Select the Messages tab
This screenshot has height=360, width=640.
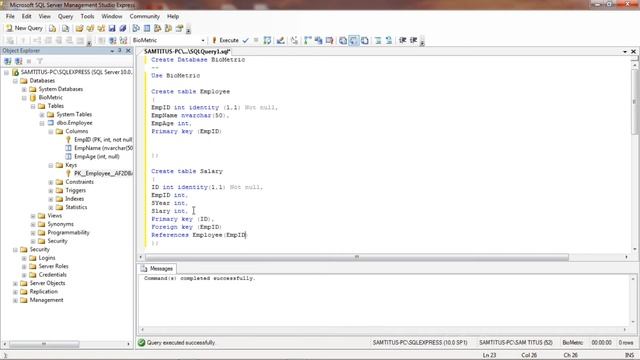157,269
